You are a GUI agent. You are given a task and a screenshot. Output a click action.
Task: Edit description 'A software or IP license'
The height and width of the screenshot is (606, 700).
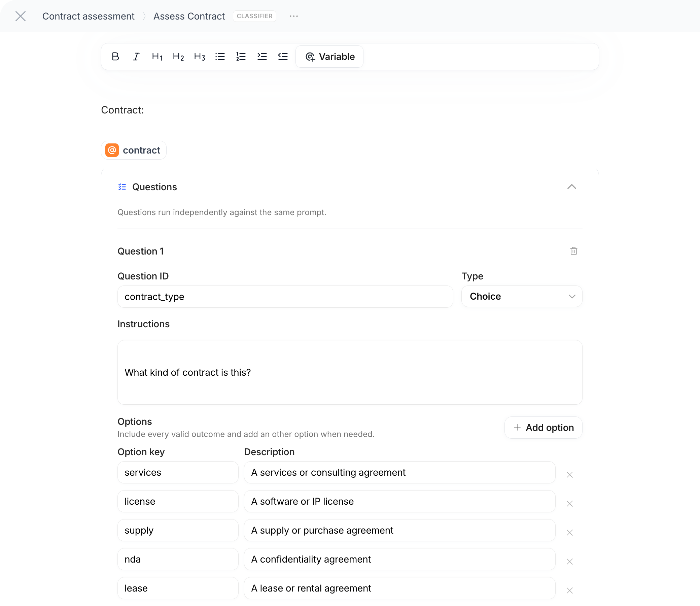pos(399,502)
